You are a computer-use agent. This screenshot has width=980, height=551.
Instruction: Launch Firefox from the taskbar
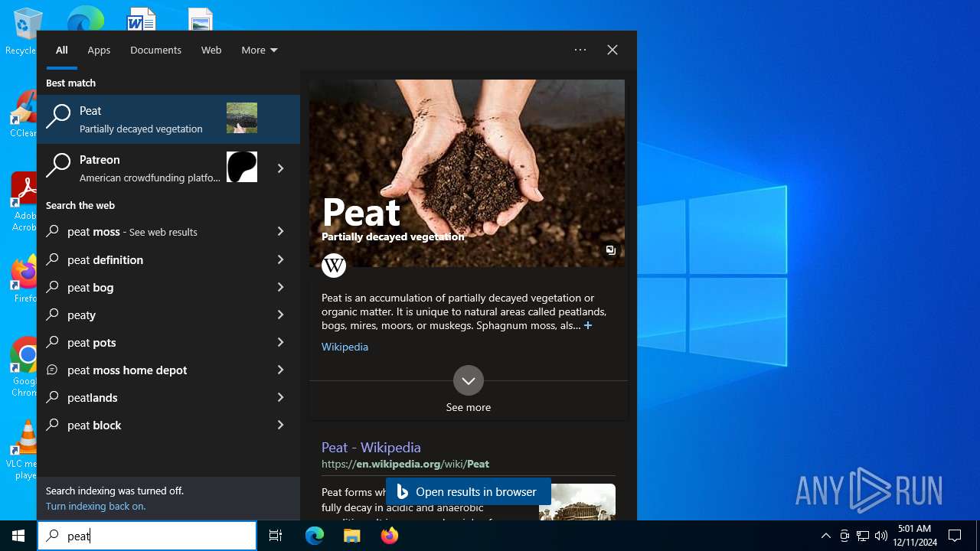[389, 536]
